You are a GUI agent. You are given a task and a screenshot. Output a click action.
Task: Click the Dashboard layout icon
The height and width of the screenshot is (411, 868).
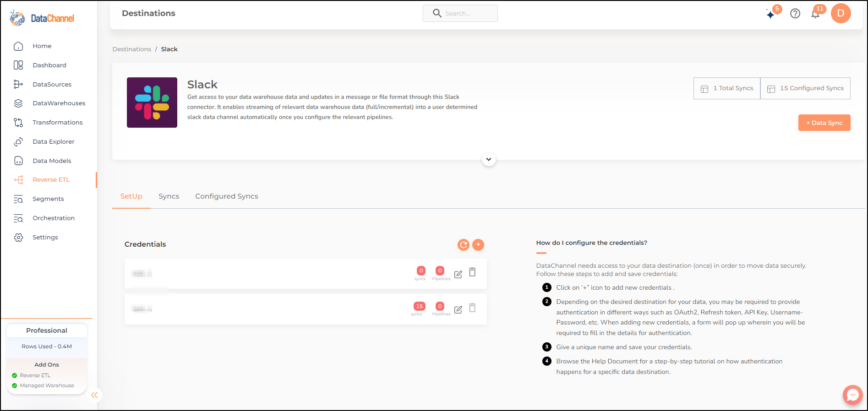18,65
